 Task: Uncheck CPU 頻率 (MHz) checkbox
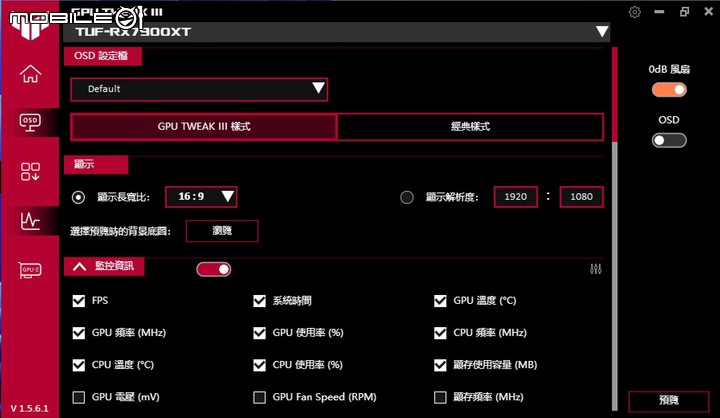click(440, 333)
